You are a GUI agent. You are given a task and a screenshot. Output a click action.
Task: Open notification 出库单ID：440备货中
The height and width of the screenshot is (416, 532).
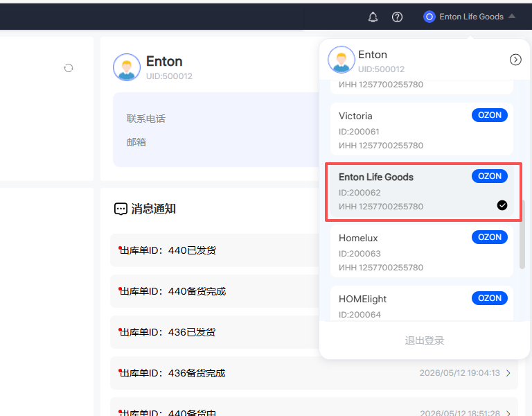pyautogui.click(x=314, y=407)
